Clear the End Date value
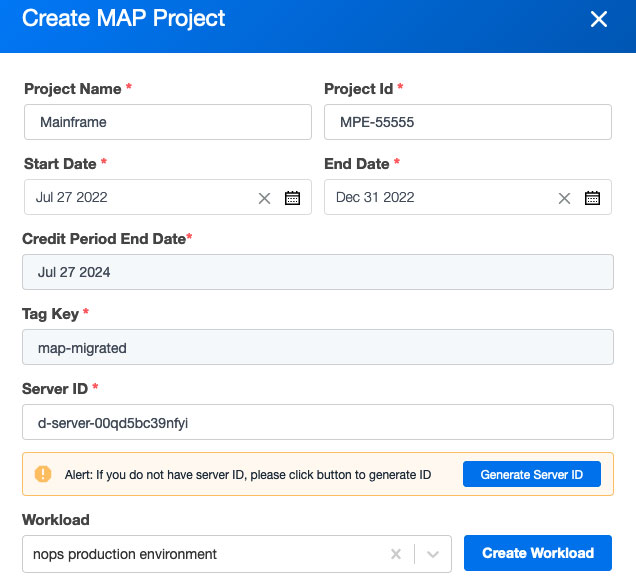The width and height of the screenshot is (636, 577). [x=564, y=198]
